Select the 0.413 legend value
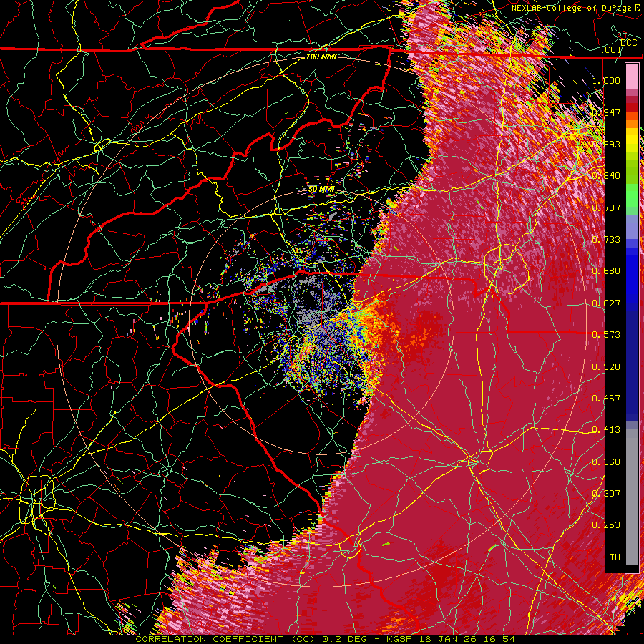Screen dimensions: 644x644 pyautogui.click(x=606, y=430)
